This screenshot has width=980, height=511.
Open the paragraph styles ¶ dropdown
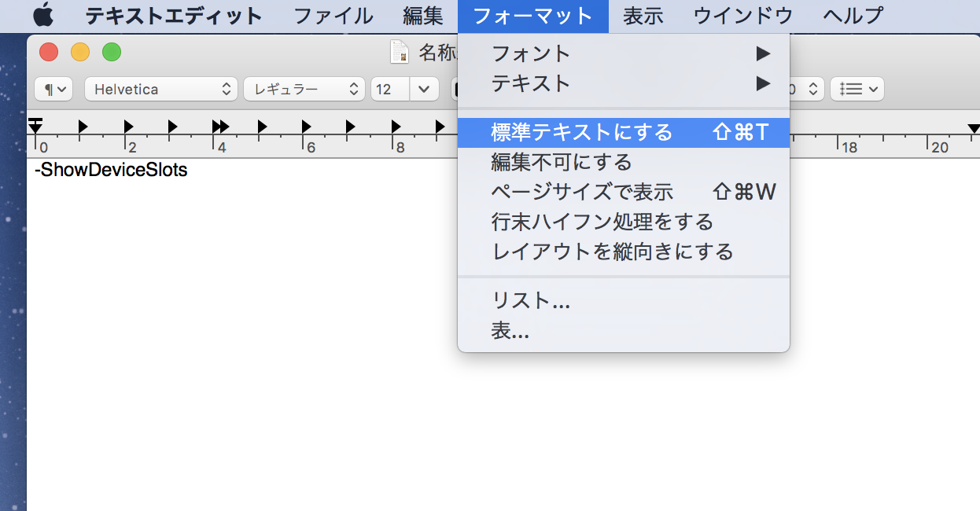click(x=54, y=89)
